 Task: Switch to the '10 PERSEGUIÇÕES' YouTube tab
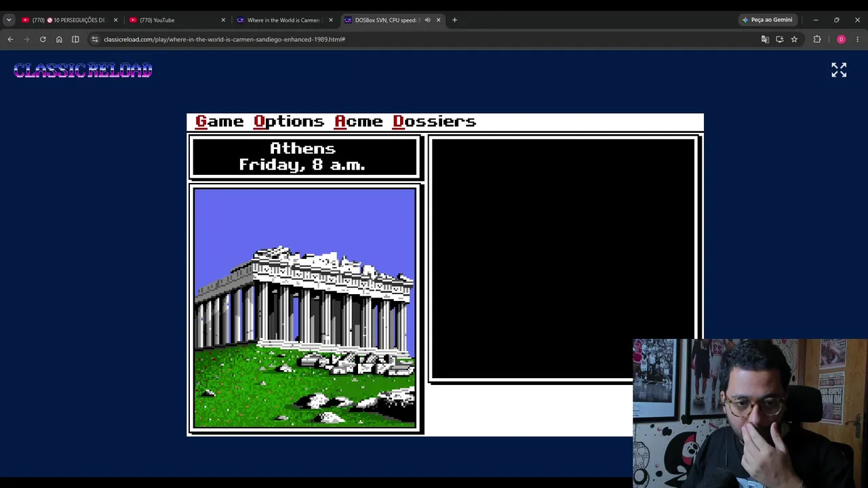[x=68, y=20]
